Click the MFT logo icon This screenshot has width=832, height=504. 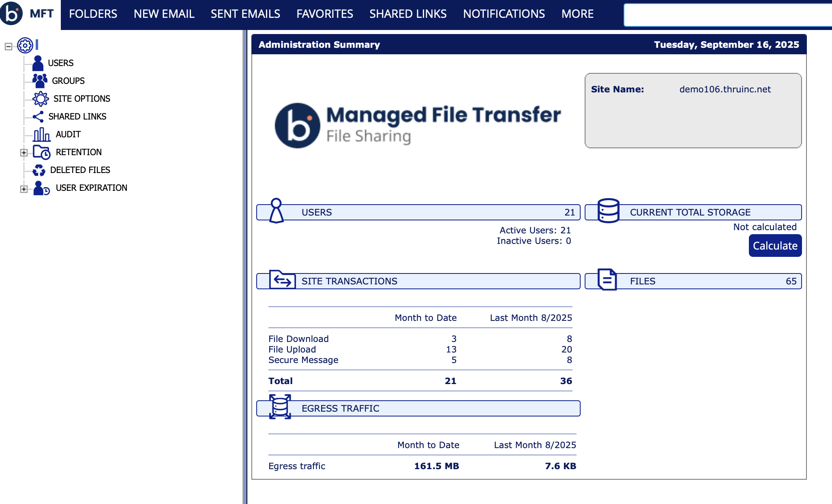11,14
